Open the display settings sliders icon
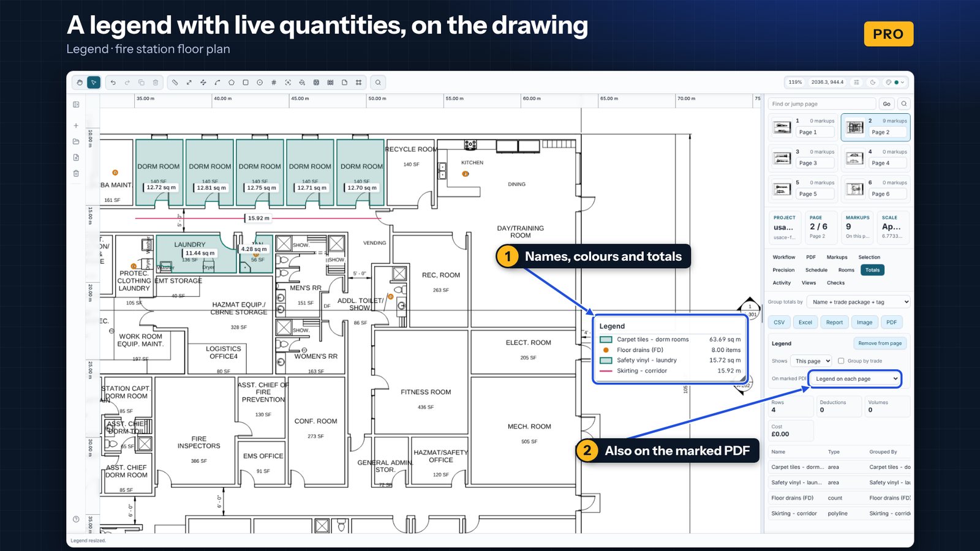The image size is (980, 551). click(856, 82)
